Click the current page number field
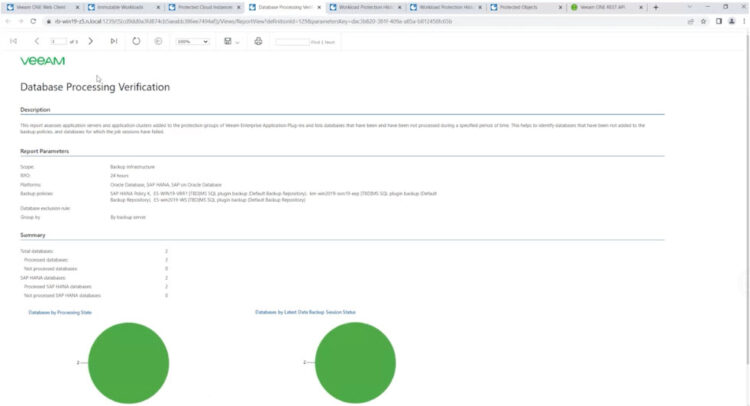 click(58, 42)
